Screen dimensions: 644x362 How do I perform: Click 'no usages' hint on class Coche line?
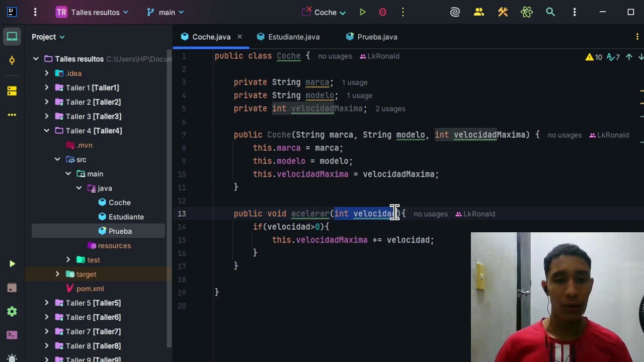(x=335, y=56)
